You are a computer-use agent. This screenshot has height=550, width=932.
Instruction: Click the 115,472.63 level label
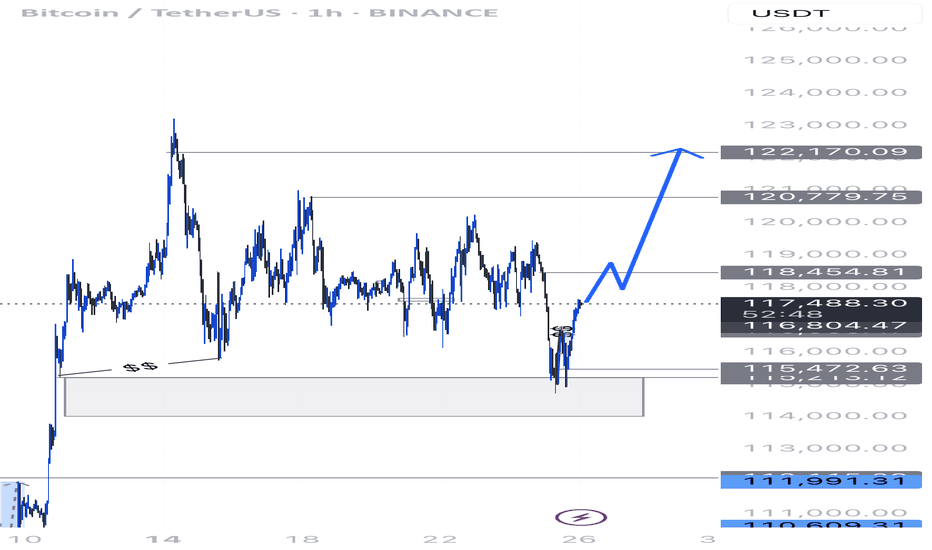814,370
